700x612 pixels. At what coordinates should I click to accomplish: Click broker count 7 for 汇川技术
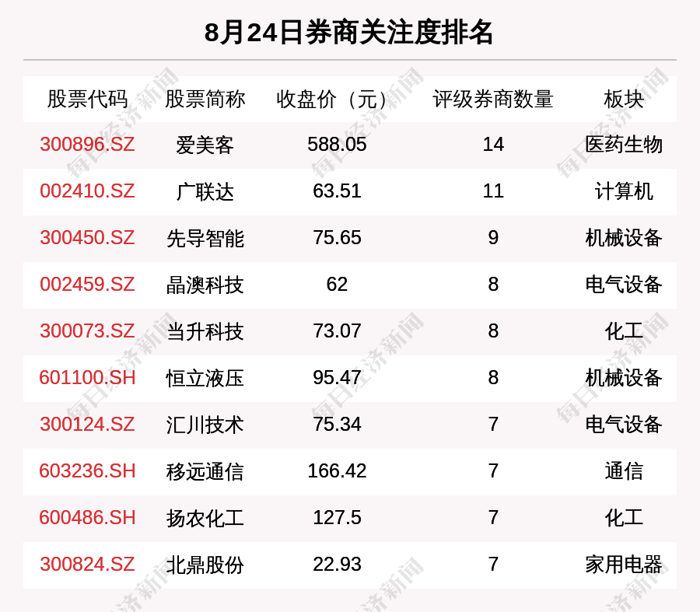(x=493, y=424)
